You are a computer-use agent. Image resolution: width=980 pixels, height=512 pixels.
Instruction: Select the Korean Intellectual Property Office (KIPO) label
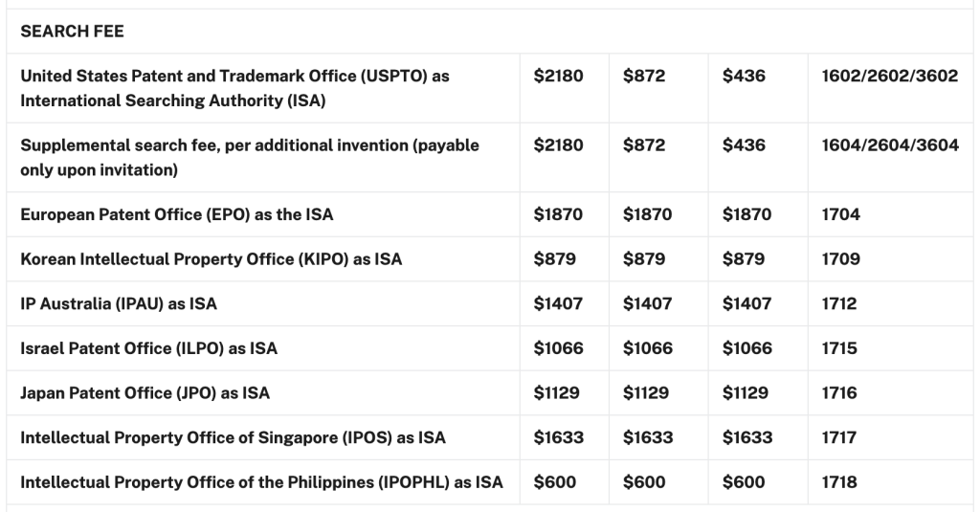(211, 259)
